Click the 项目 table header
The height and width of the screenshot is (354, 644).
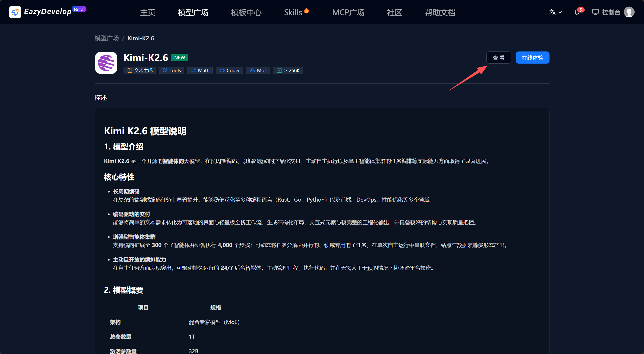tap(143, 308)
